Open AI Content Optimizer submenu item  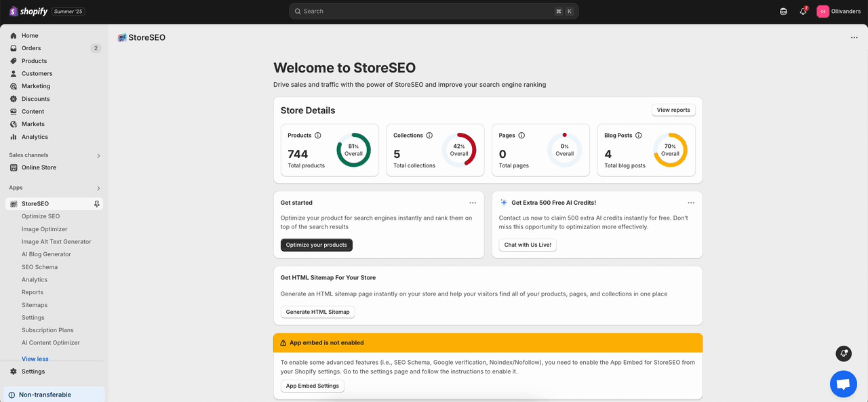(51, 343)
